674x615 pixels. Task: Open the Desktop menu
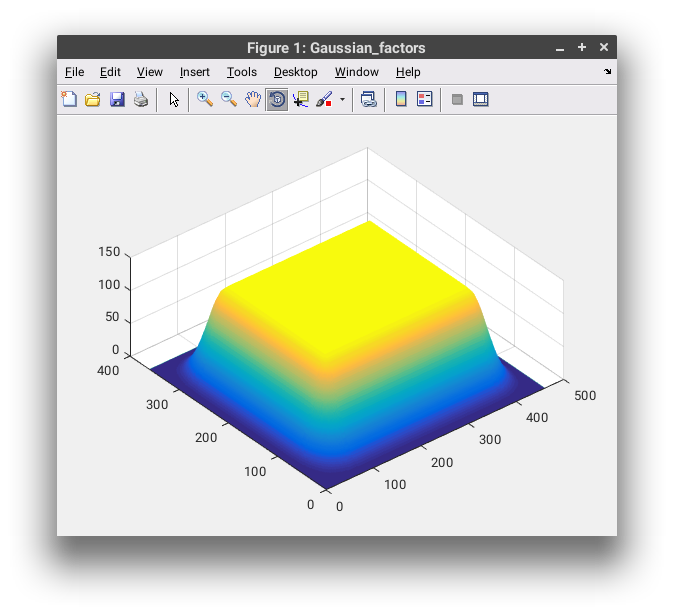tap(296, 72)
